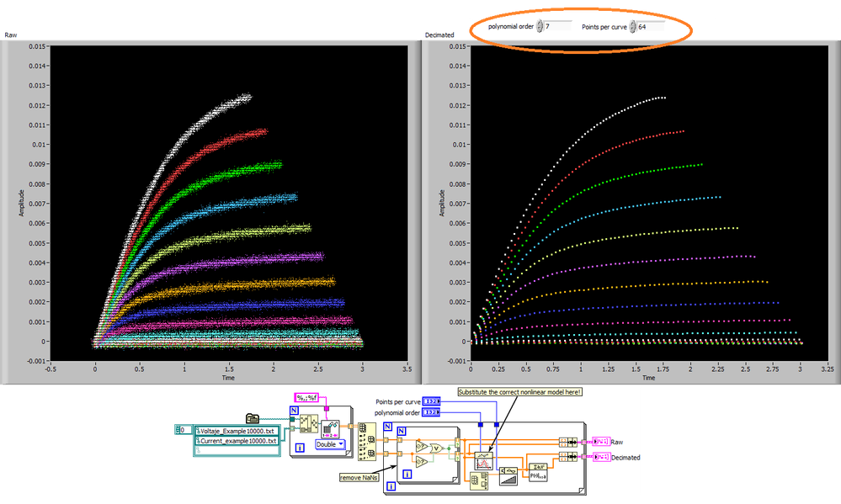
Task: Click the Time axis label on Decimated graph
Action: 649,378
